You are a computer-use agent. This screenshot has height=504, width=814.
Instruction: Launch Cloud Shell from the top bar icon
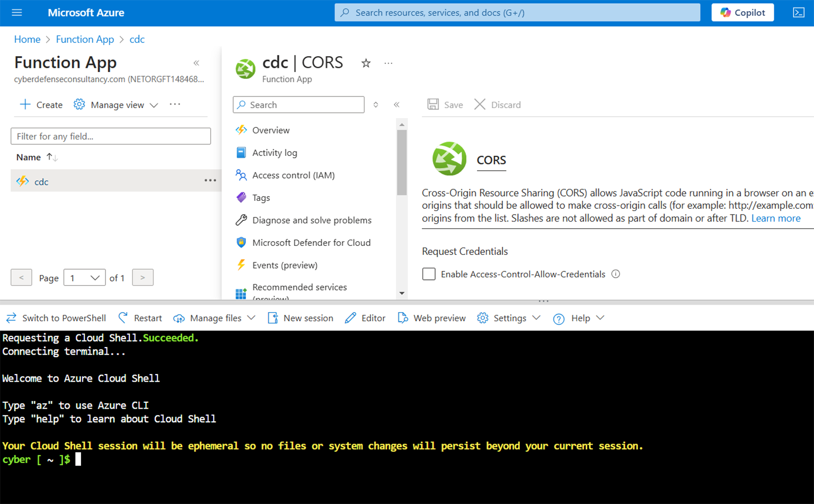[x=799, y=12]
